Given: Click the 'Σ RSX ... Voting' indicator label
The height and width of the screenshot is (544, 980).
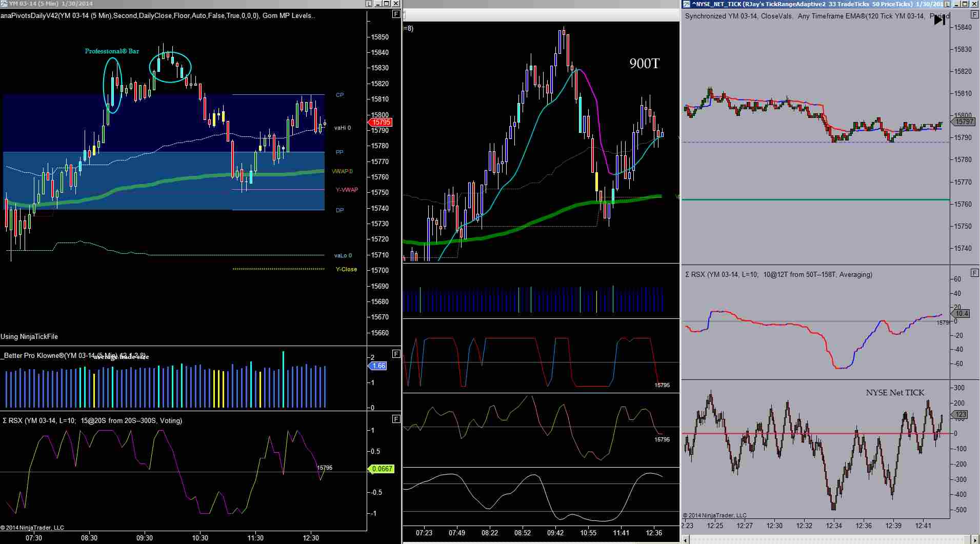Looking at the screenshot, I should pyautogui.click(x=92, y=420).
